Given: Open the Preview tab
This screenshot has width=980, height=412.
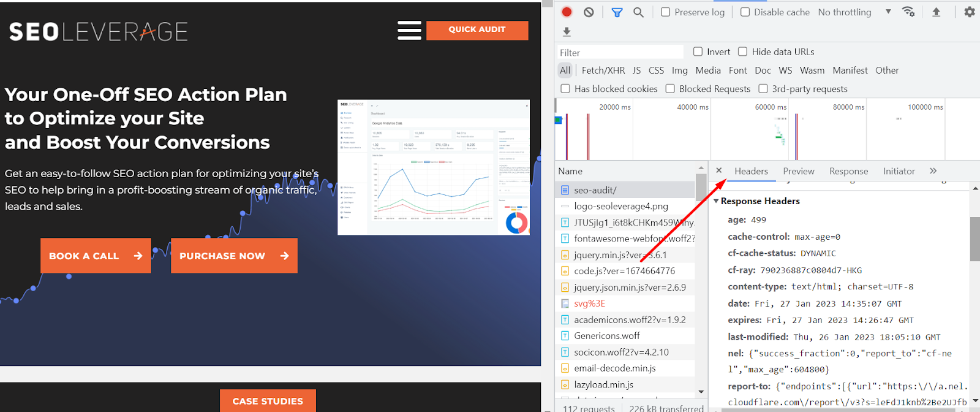Looking at the screenshot, I should 799,171.
